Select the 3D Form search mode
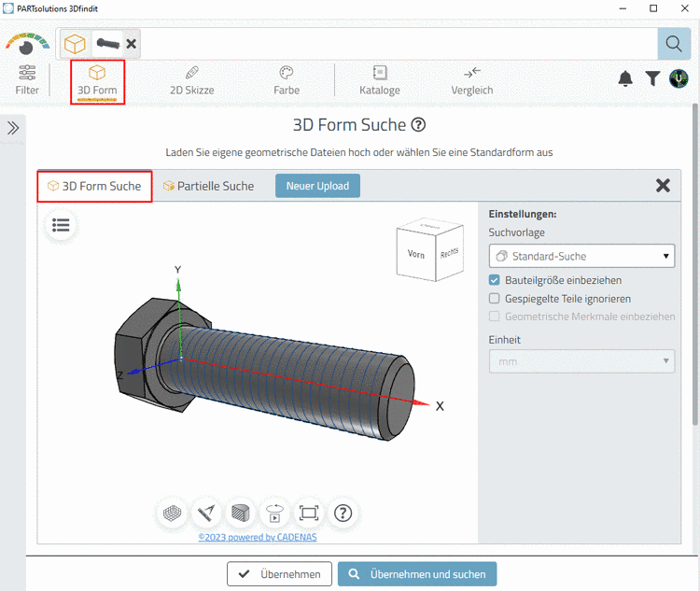This screenshot has width=700, height=591. tap(97, 81)
